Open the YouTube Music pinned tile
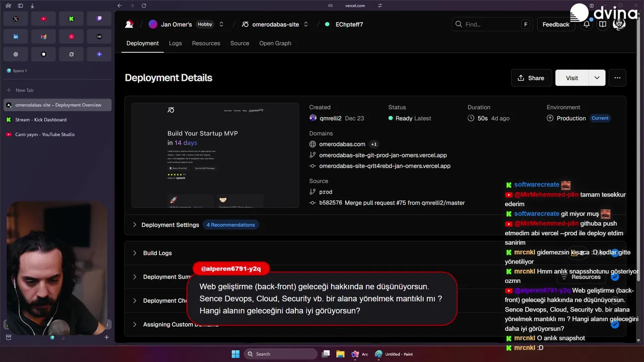The image size is (644, 362). tap(71, 37)
